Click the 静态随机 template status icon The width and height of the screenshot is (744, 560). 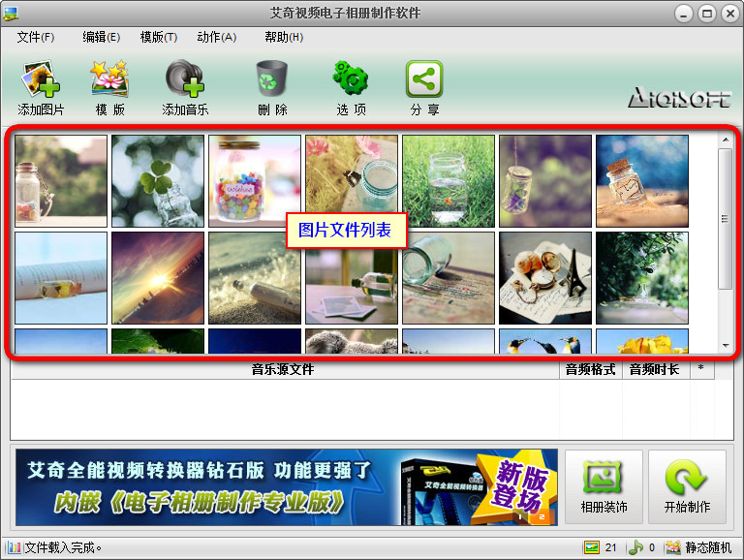coord(672,547)
